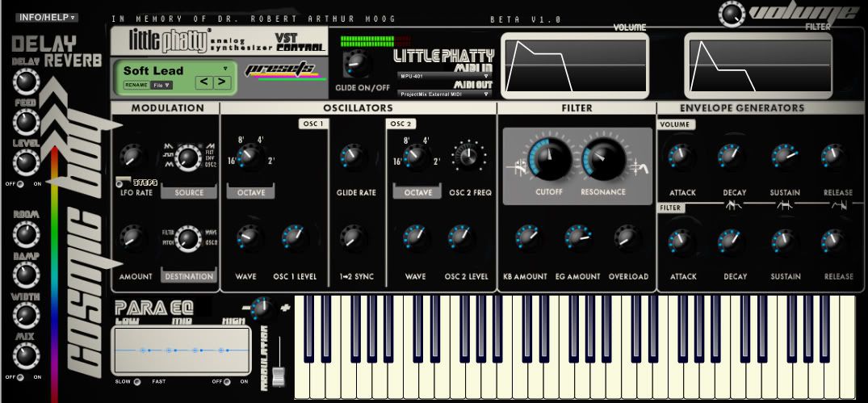Click the Overload knob
Image resolution: width=868 pixels, height=403 pixels.
(x=627, y=237)
